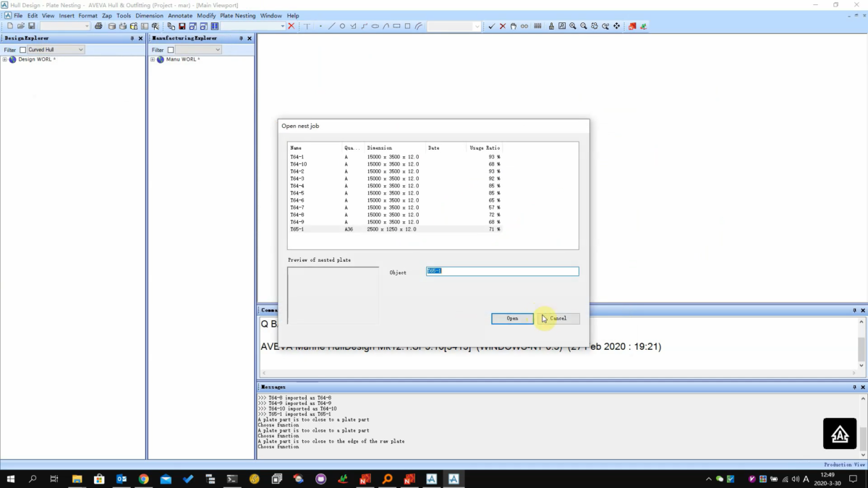Click the hand pan icon
The width and height of the screenshot is (868, 488).
[x=513, y=26]
